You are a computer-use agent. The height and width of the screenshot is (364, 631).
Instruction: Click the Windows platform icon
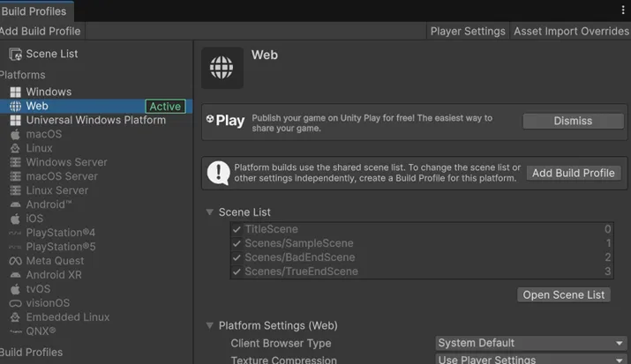[x=15, y=92]
